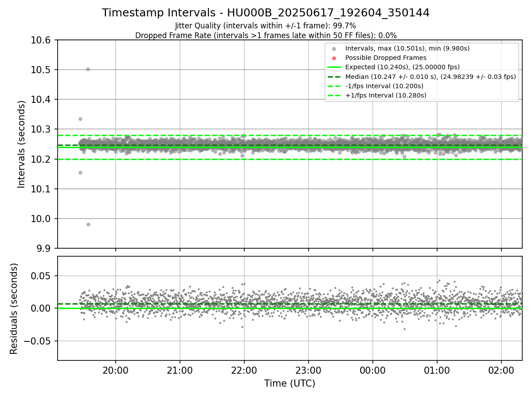Click the "Residuals (seconds)" y-axis label
Viewport: 532px width, 399px height.
14,309
